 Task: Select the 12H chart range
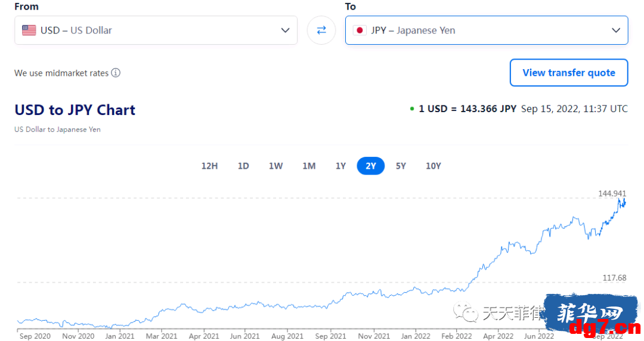[x=209, y=166]
